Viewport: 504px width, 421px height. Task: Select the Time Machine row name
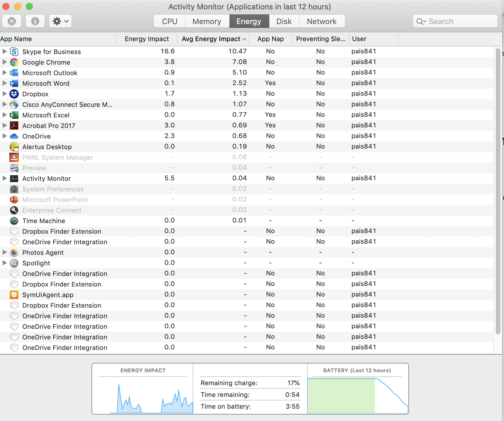pos(44,221)
